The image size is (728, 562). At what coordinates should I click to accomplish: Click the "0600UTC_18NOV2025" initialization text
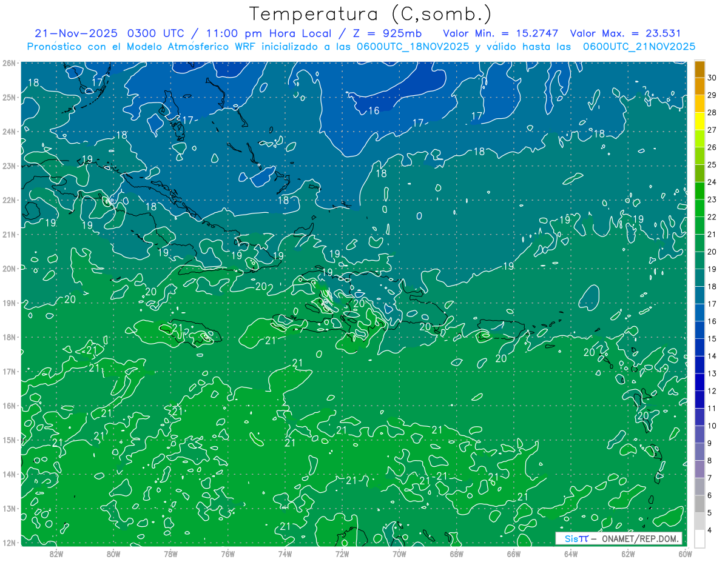coord(413,47)
